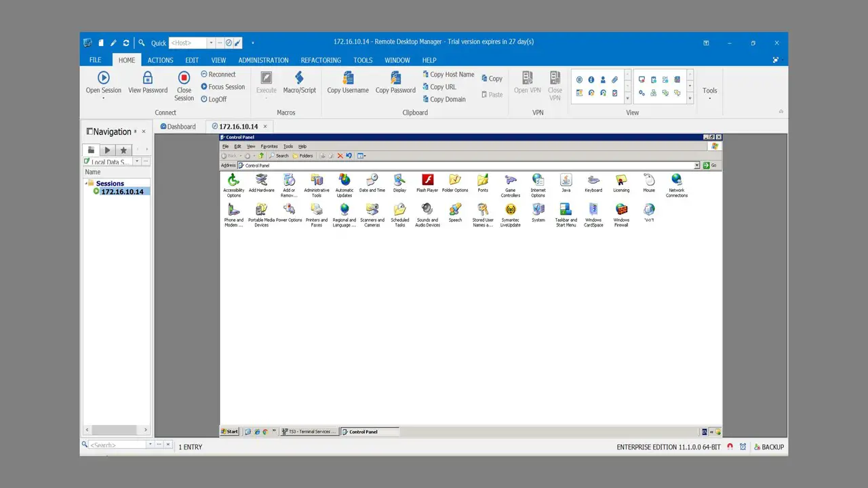Open Display properties in the Control Panel
Viewport: 868px width, 488px height.
[x=399, y=183]
